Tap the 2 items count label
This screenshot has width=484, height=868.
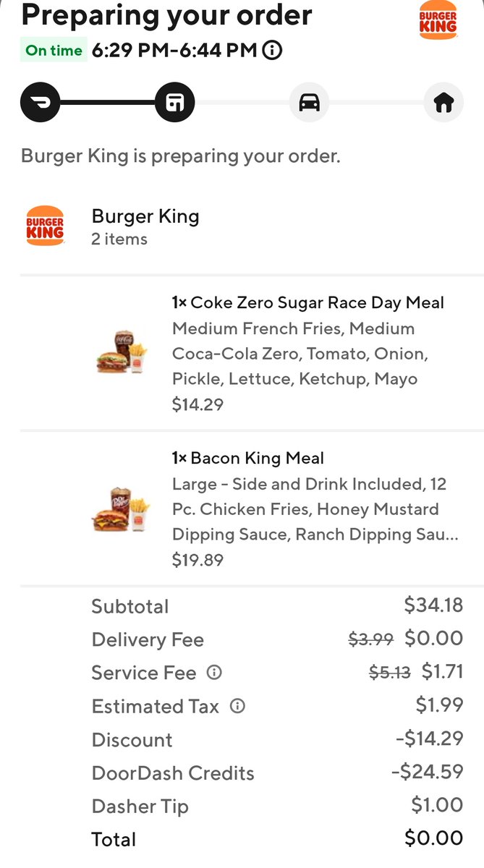(119, 239)
